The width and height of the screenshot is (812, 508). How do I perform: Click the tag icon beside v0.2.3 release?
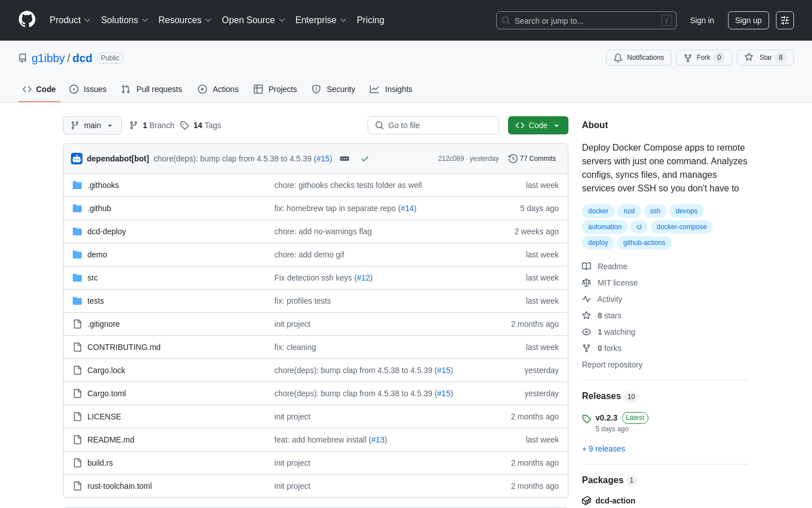[x=586, y=419]
